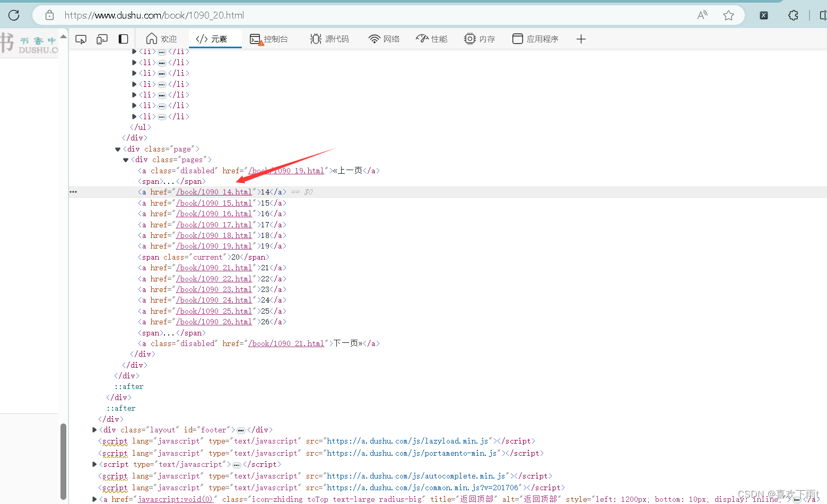Add a new DevTools tool with plus
This screenshot has width=827, height=504.
click(x=581, y=39)
